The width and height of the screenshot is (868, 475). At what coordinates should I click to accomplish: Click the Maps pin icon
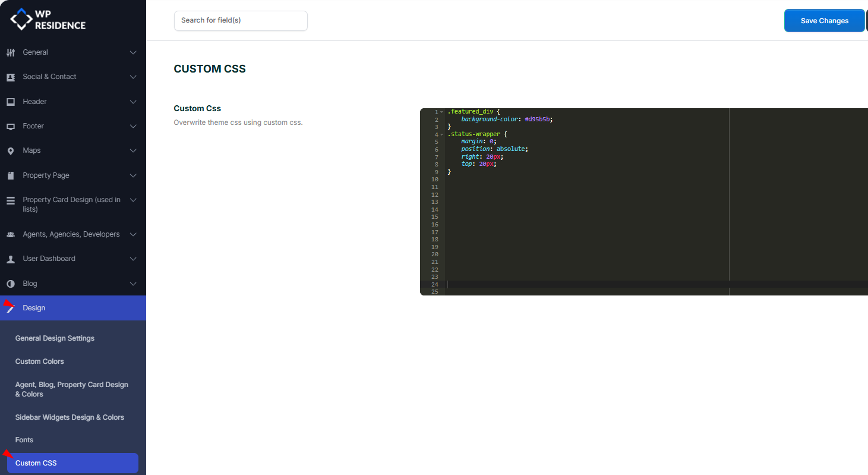11,151
